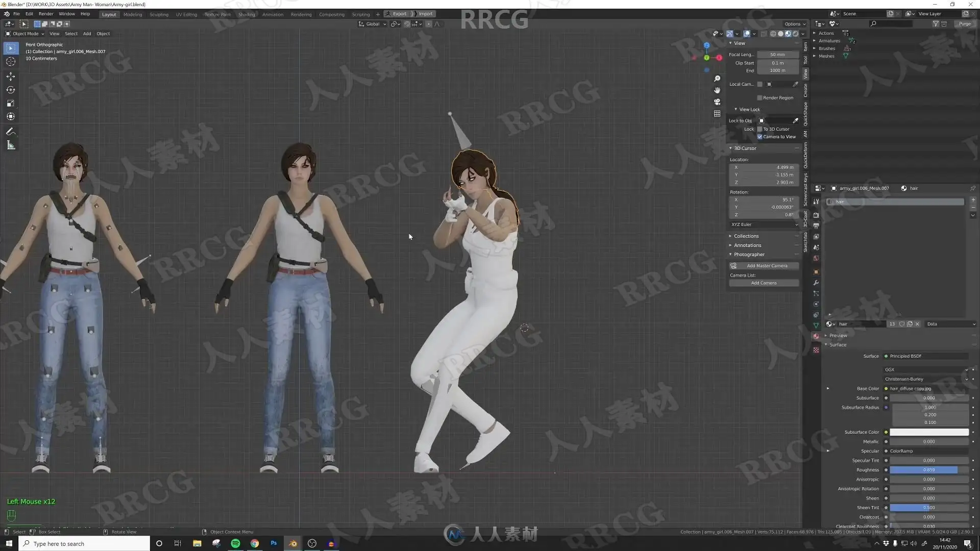Open XYZ Euler rotation mode dropdown
This screenshot has width=980, height=551.
pyautogui.click(x=764, y=224)
